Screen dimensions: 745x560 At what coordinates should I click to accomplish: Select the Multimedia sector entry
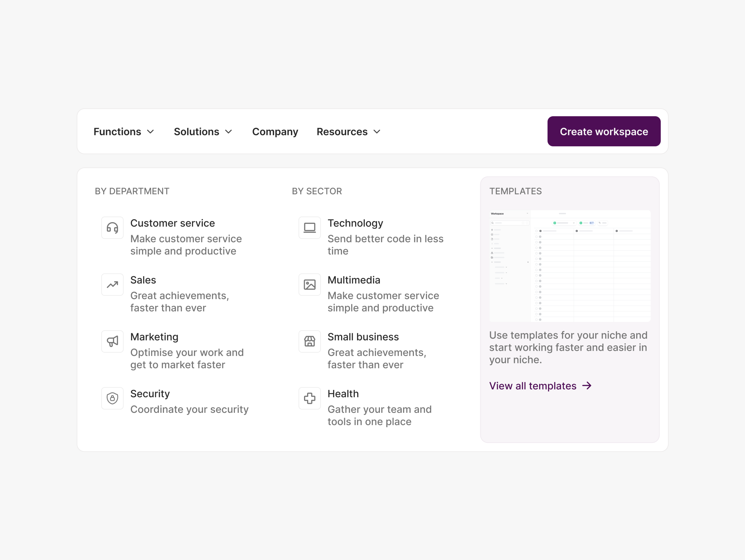[x=354, y=280]
